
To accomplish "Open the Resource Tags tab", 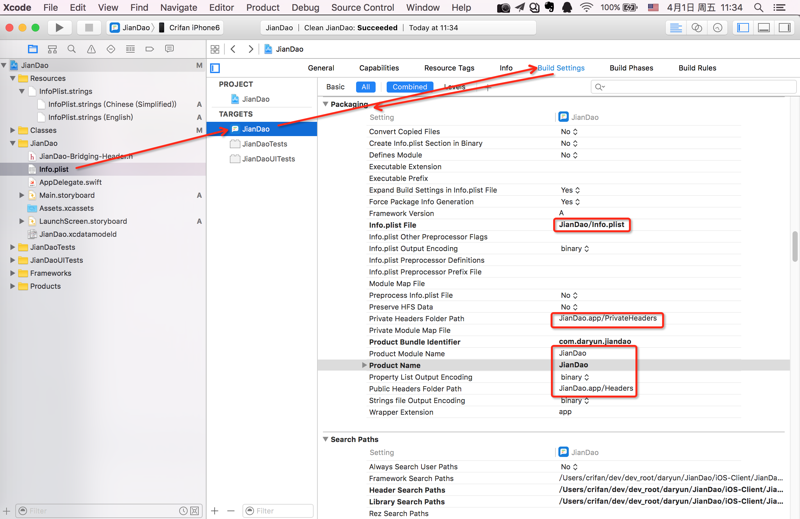I will (449, 68).
